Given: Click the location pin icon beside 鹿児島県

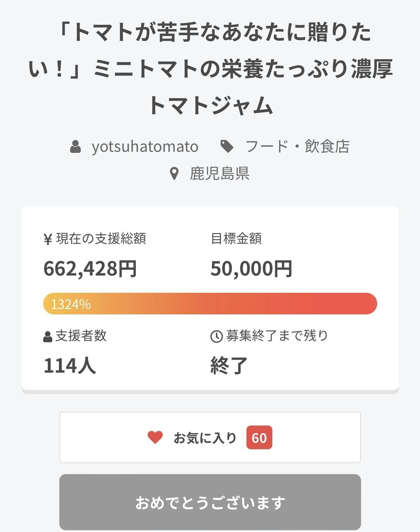Looking at the screenshot, I should click(174, 174).
